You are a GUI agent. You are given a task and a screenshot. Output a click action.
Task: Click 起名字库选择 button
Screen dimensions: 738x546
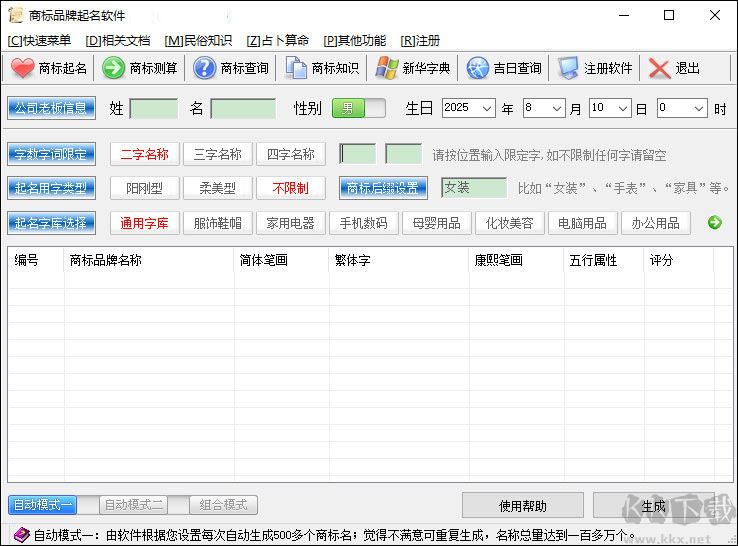pos(51,223)
